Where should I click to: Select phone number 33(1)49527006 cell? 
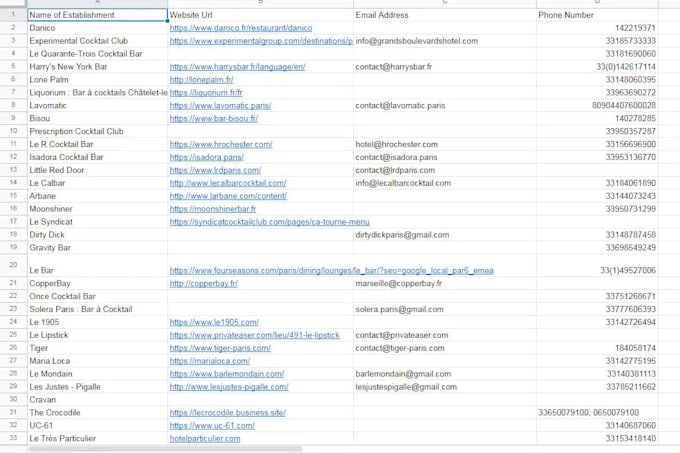597,266
